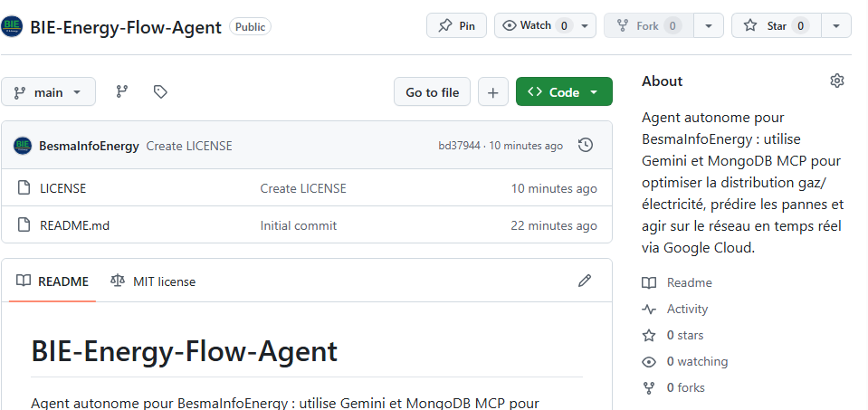Click the 10 minutes ago timestamp in LICENSE row
The image size is (868, 410).
pyautogui.click(x=554, y=188)
